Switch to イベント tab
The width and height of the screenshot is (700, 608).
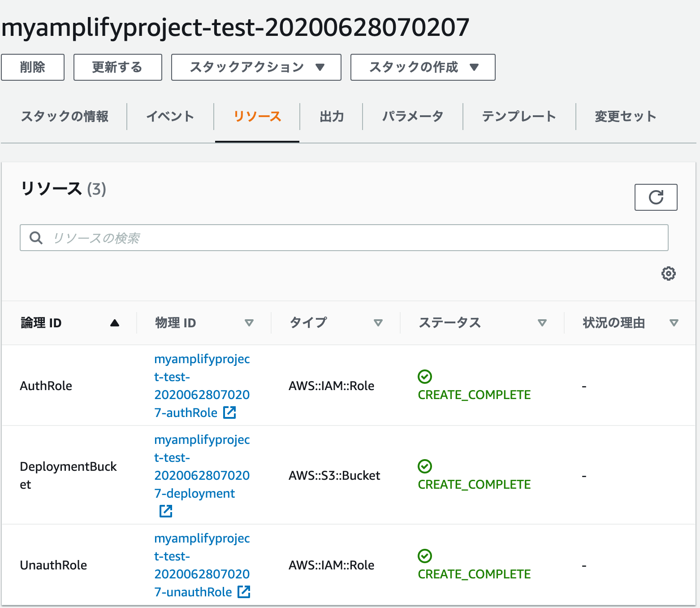coord(170,117)
